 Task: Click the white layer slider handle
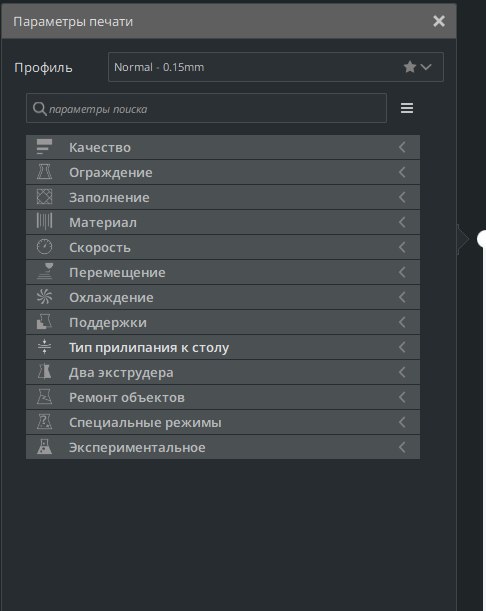click(482, 238)
